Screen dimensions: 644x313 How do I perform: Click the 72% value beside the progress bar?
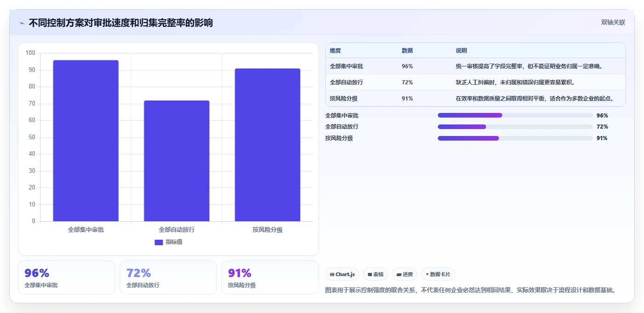[602, 127]
